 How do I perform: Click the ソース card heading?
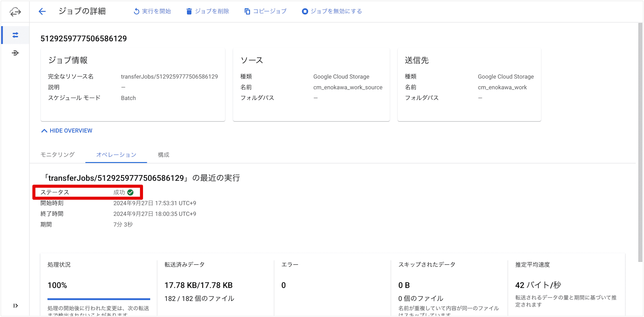click(252, 60)
